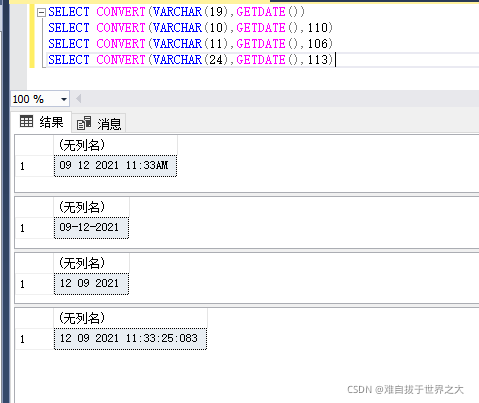Viewport: 479px width, 403px height.
Task: Open the 100 % zoom dropdown
Action: 64,99
